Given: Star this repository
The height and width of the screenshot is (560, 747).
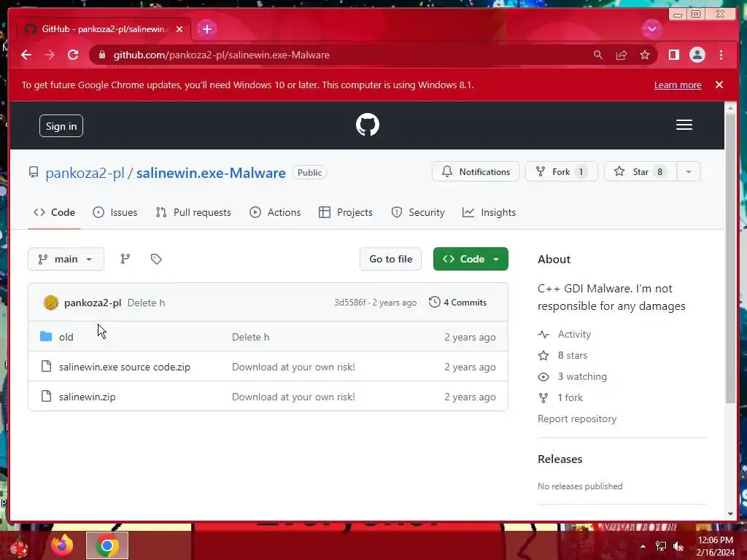Looking at the screenshot, I should 640,171.
